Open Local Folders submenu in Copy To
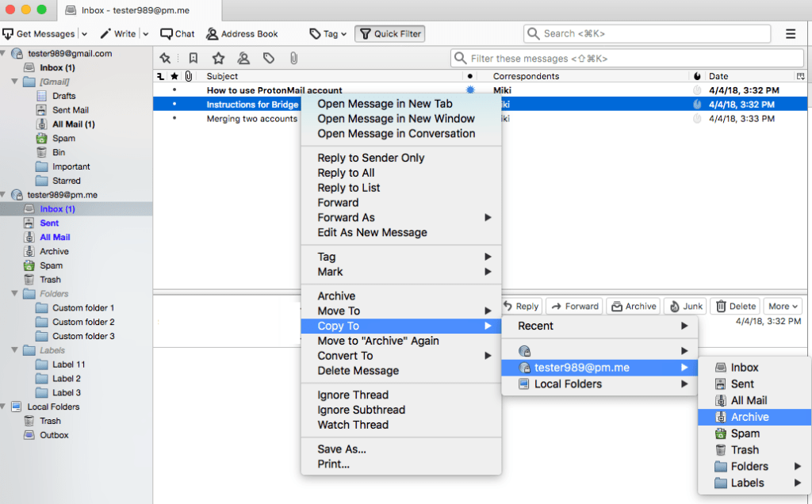Screen dimensions: 812x504 pos(599,384)
